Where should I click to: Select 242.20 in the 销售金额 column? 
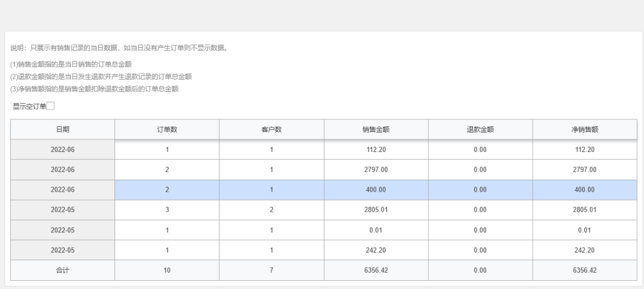click(376, 250)
